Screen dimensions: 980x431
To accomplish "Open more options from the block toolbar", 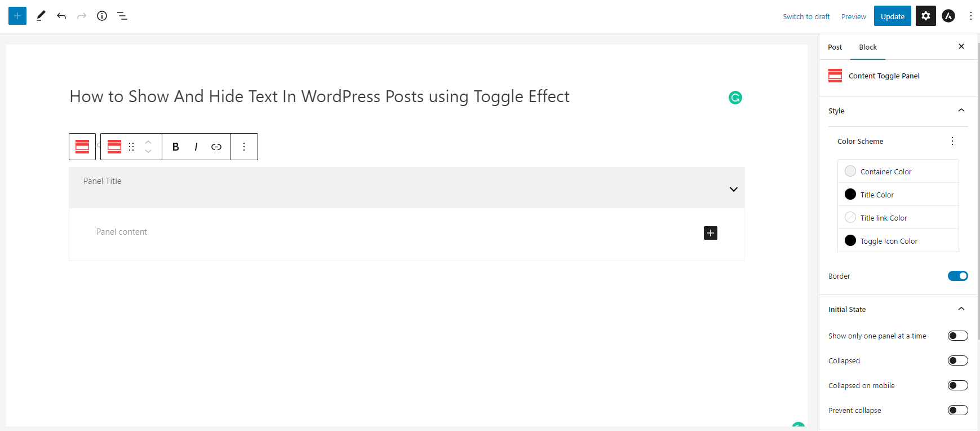I will (243, 146).
